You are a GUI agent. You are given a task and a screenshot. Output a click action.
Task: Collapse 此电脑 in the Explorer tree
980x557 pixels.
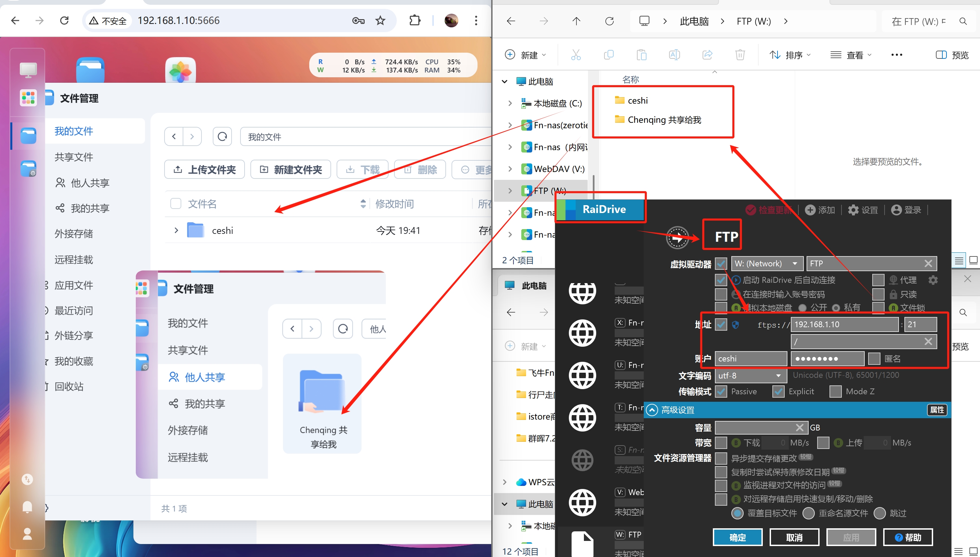point(505,81)
